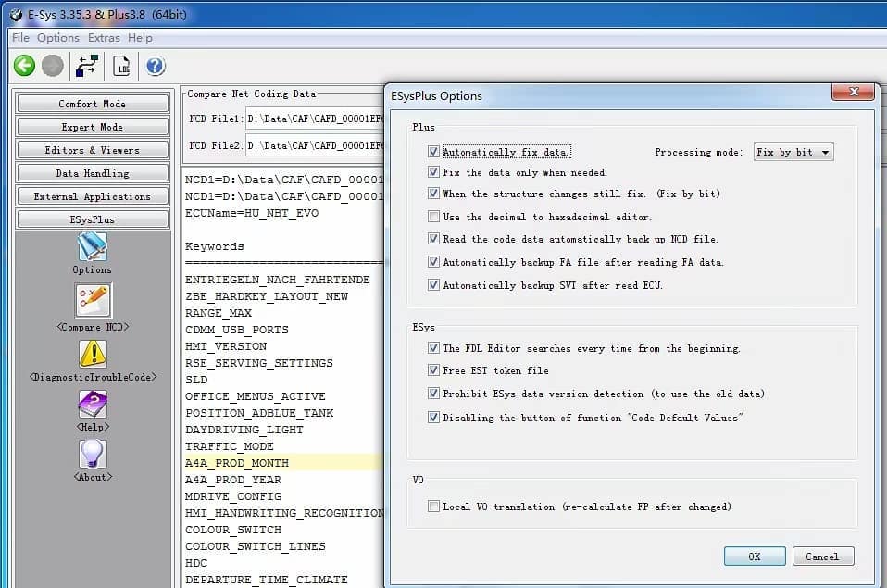Select keyword HDC
887x588 pixels.
pyautogui.click(x=195, y=562)
